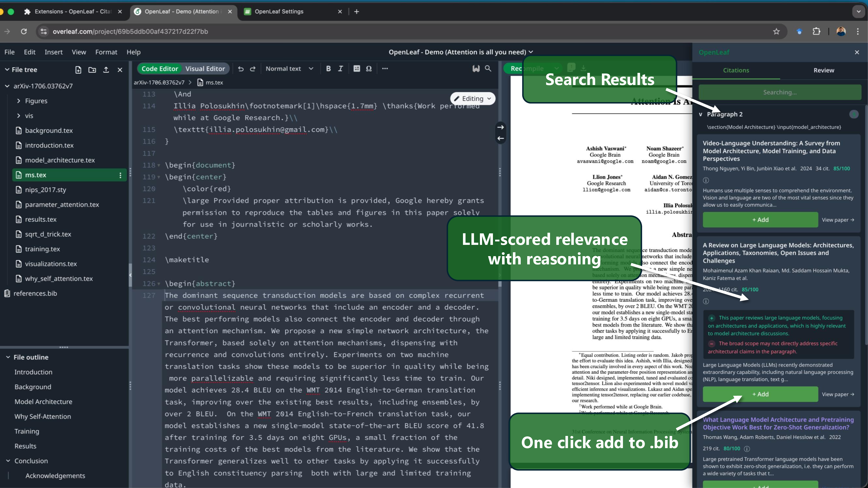Image resolution: width=868 pixels, height=488 pixels.
Task: Open the Format menu
Action: pyautogui.click(x=106, y=52)
